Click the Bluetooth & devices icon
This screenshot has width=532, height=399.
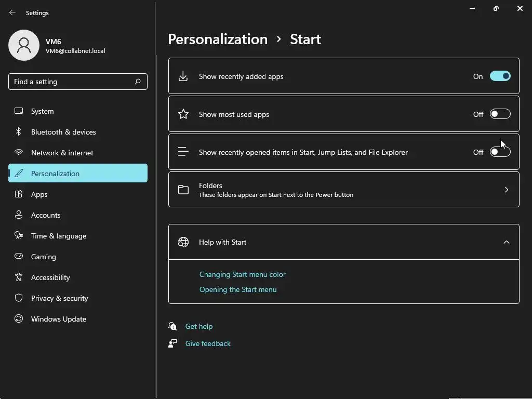19,132
